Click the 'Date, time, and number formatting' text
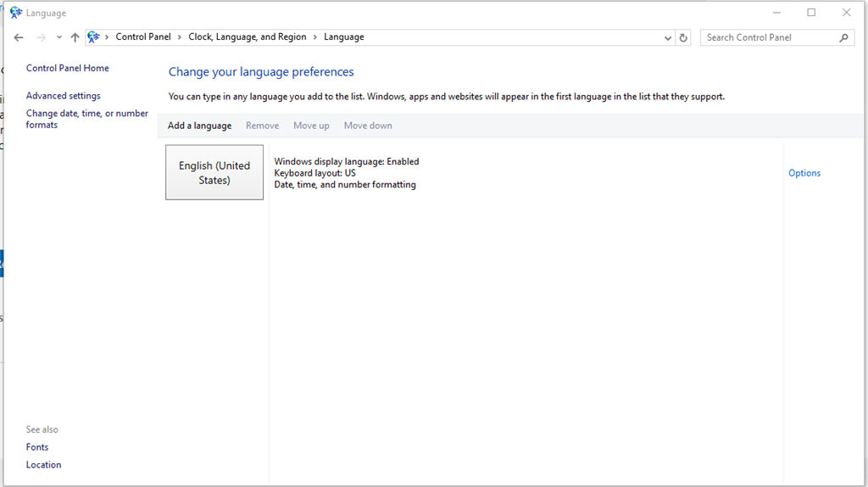The height and width of the screenshot is (487, 868). tap(345, 184)
